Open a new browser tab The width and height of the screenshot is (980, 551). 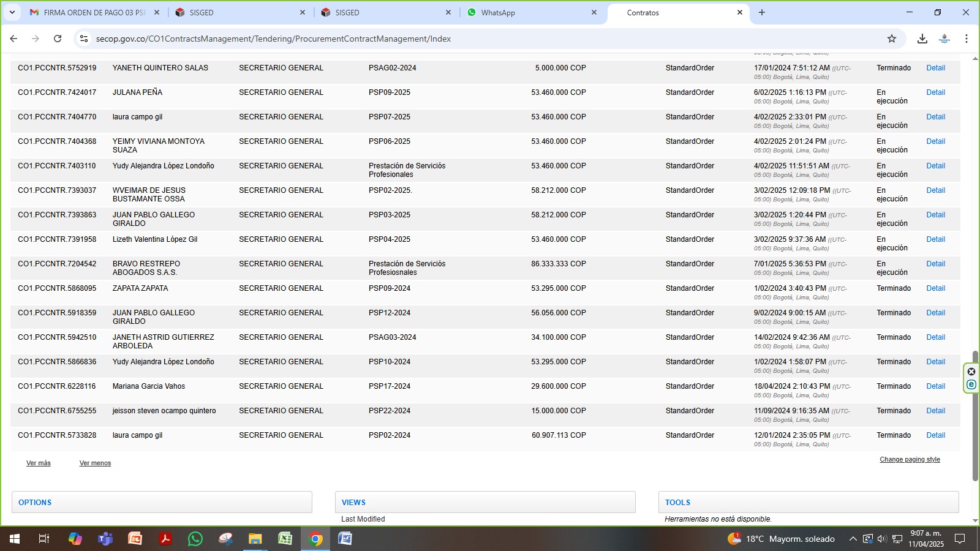click(x=761, y=12)
